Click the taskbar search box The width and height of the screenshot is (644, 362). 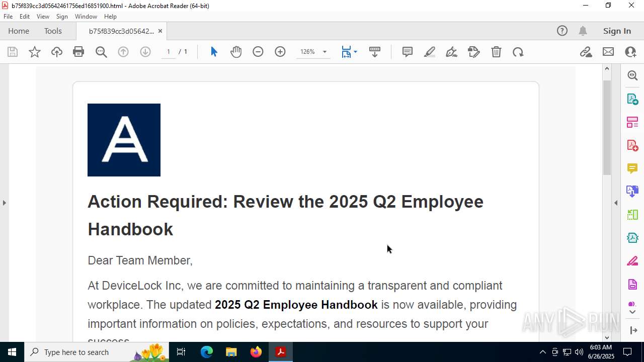pos(97,352)
